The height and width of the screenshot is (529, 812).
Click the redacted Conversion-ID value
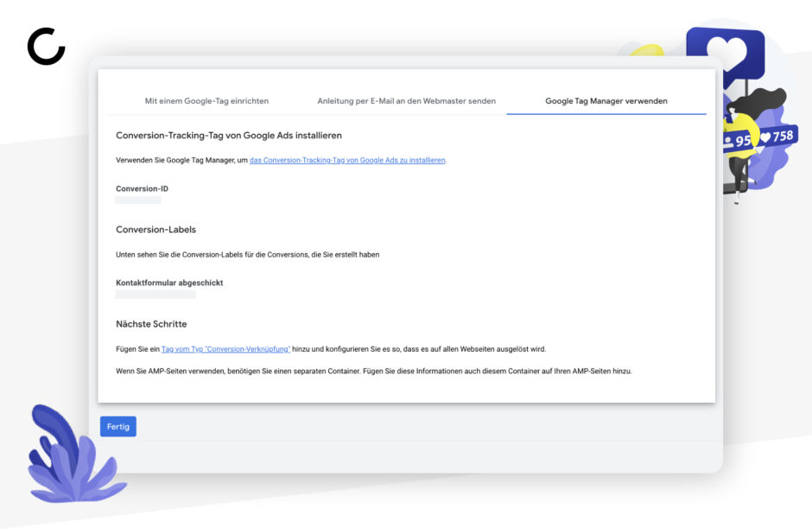click(138, 200)
